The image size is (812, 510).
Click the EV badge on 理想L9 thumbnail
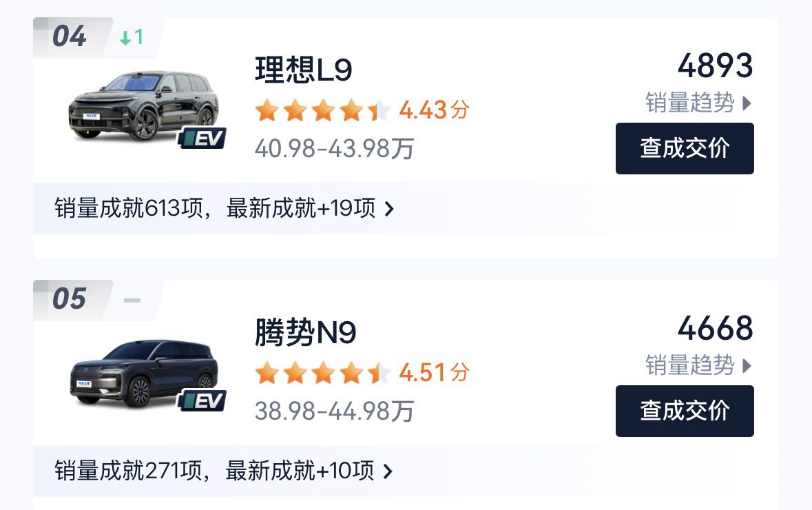pos(202,138)
